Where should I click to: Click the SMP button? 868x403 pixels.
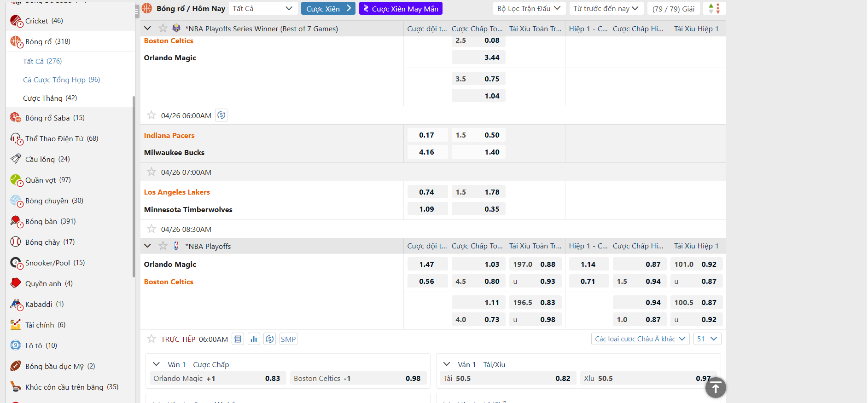click(x=288, y=339)
